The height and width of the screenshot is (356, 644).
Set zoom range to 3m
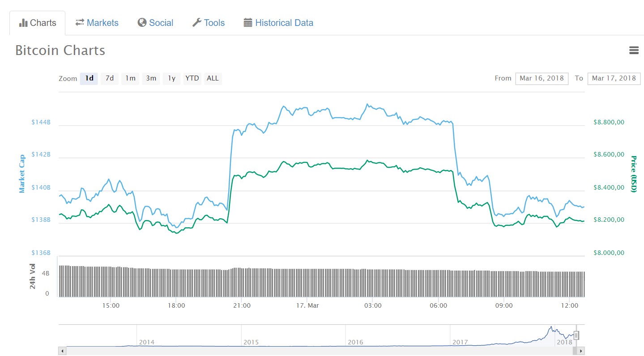tap(151, 78)
